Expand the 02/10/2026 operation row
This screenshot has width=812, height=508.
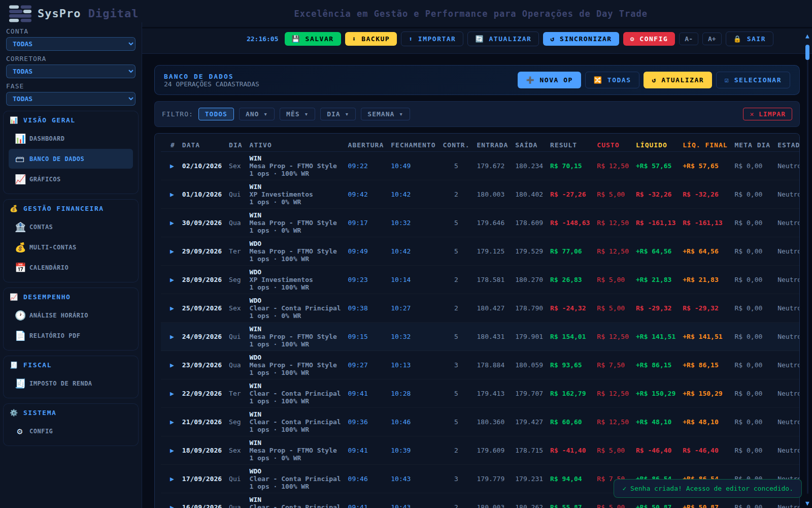coord(172,166)
